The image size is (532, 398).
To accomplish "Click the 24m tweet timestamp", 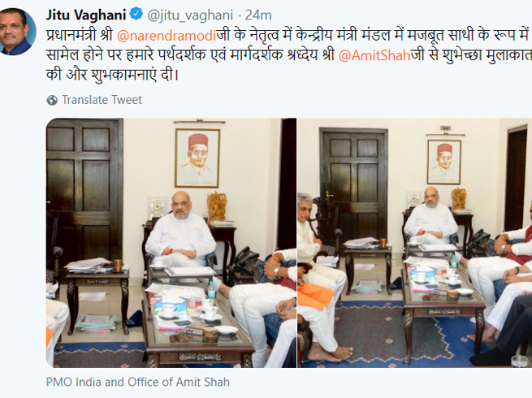I will tap(258, 15).
